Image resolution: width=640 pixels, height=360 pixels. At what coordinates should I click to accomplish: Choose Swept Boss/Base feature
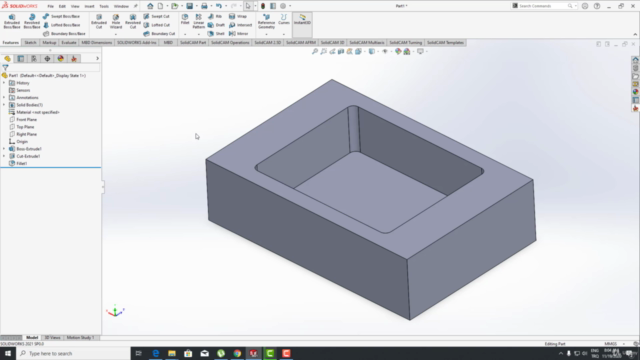click(61, 16)
